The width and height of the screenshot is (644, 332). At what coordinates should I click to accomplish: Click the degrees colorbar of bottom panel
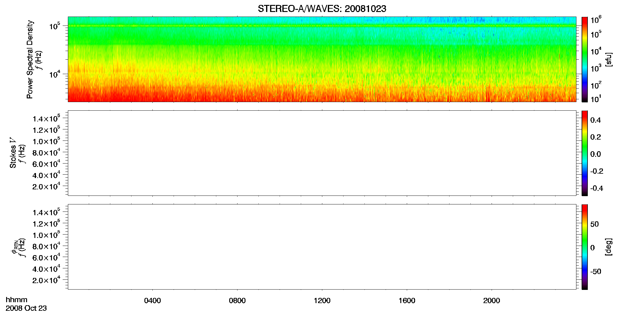pos(584,247)
